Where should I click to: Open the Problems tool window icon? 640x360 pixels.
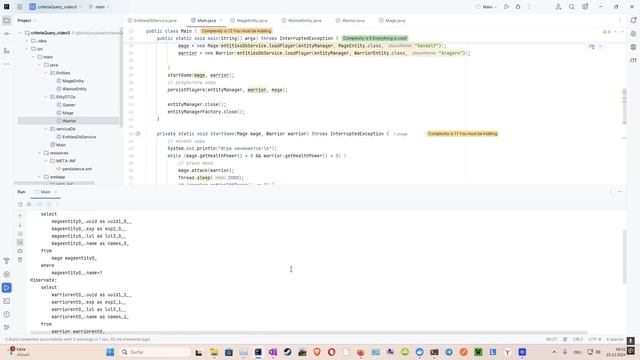click(x=7, y=314)
